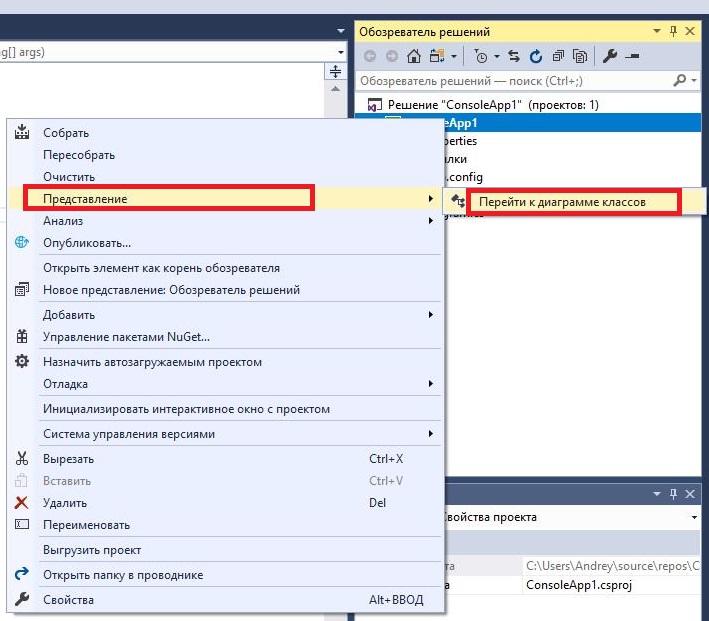The height and width of the screenshot is (621, 709).
Task: Refresh the Solution Explorer
Action: click(x=536, y=56)
